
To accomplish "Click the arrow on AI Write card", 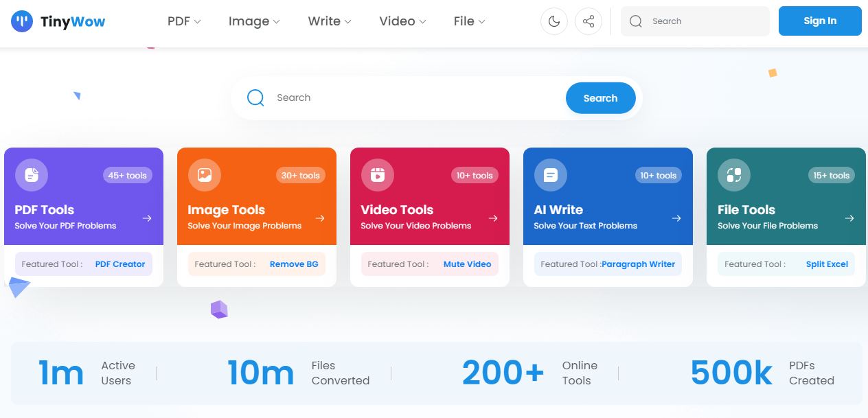I will coord(676,218).
